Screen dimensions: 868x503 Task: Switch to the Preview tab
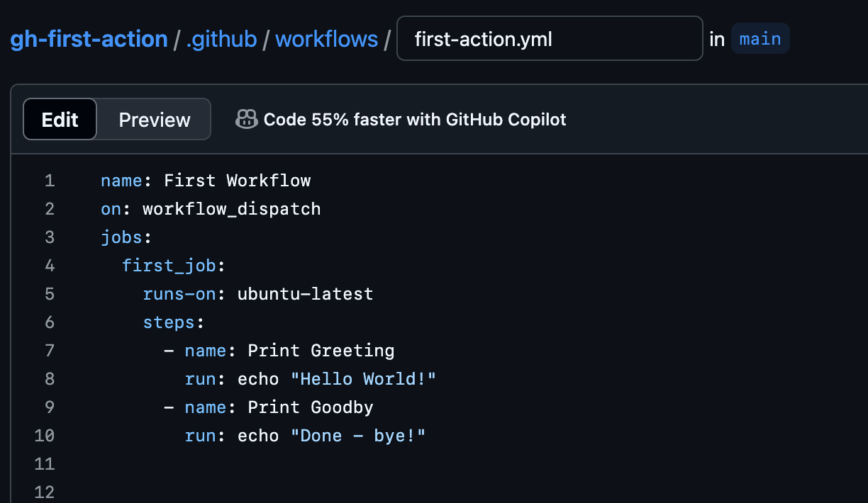[154, 120]
